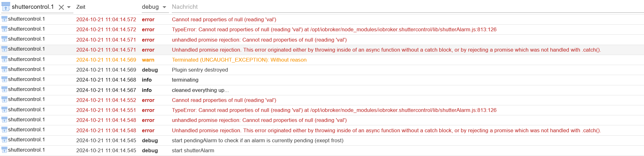Clear the shuttercontrol.1 source filter
The image size is (644, 156).
[61, 7]
